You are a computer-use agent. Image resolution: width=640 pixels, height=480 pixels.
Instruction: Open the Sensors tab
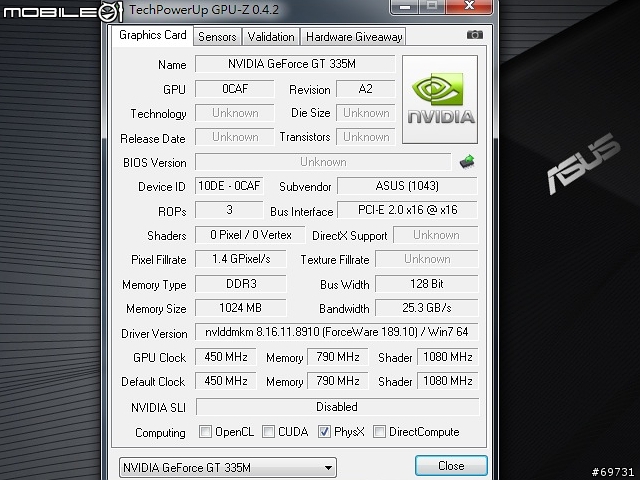pos(217,37)
